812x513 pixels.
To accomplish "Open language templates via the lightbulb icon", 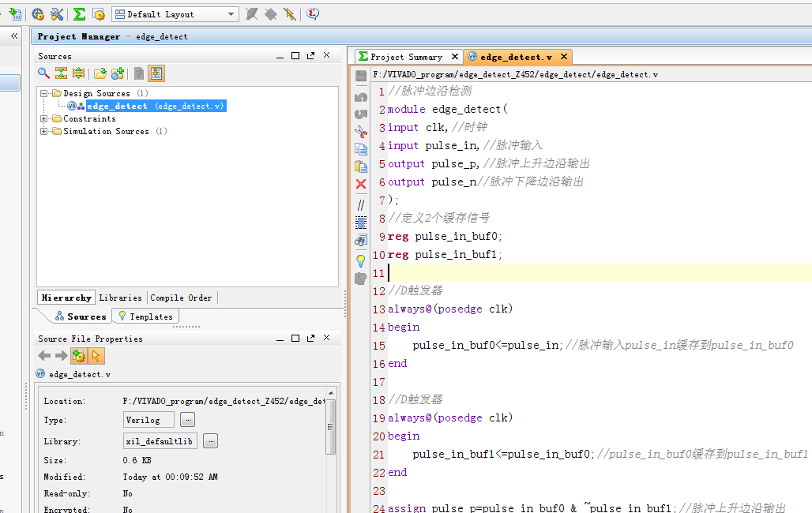I will (361, 260).
